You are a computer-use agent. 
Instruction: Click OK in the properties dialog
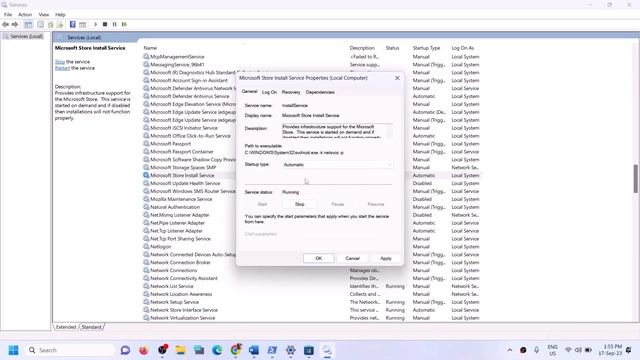319,258
